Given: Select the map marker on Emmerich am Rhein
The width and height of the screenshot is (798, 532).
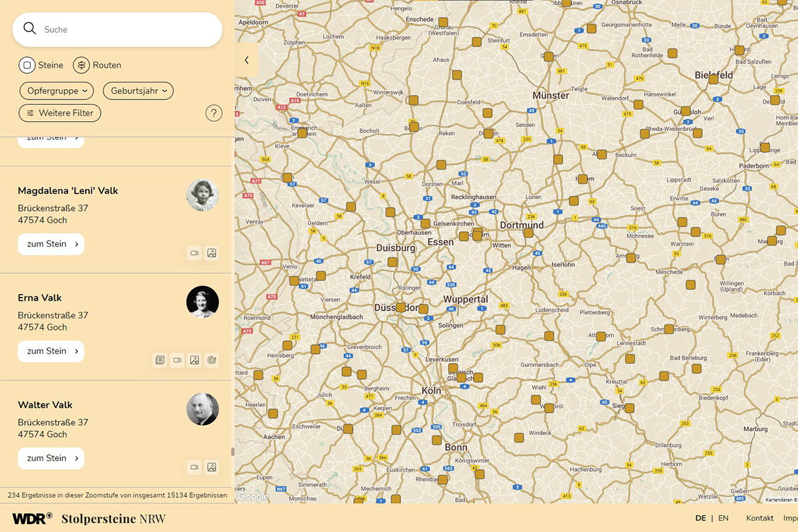Looking at the screenshot, I should click(x=302, y=133).
